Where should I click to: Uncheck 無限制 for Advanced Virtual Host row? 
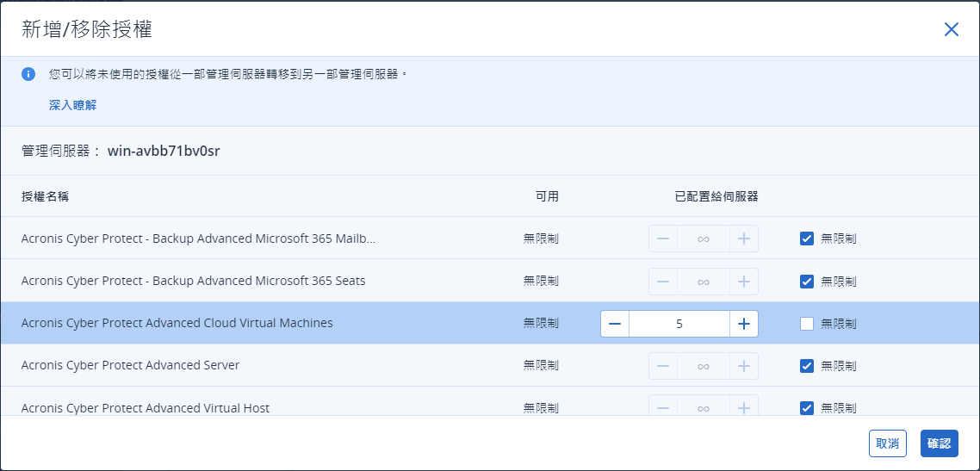tap(807, 408)
